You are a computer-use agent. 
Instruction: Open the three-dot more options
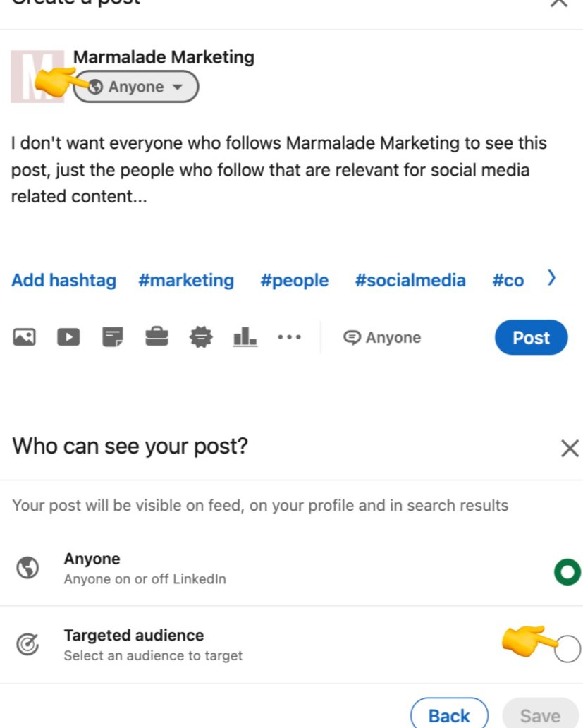pos(289,337)
